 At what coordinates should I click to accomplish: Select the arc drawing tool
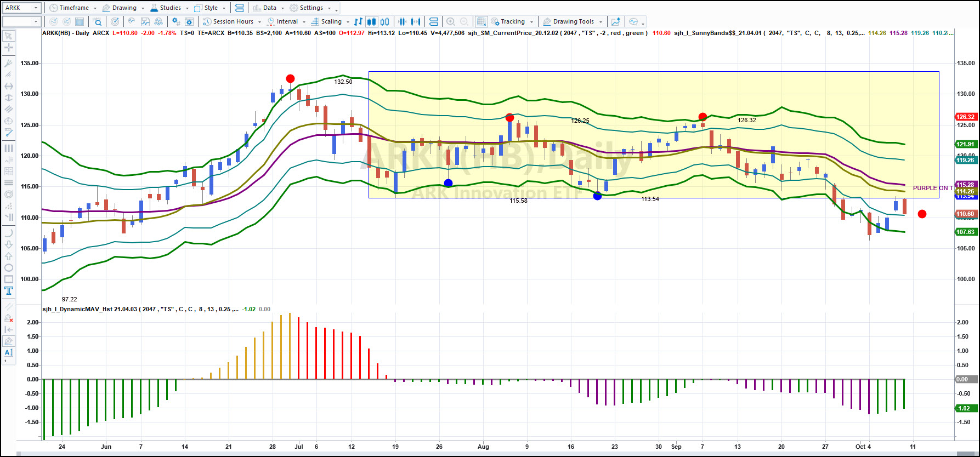click(x=9, y=233)
